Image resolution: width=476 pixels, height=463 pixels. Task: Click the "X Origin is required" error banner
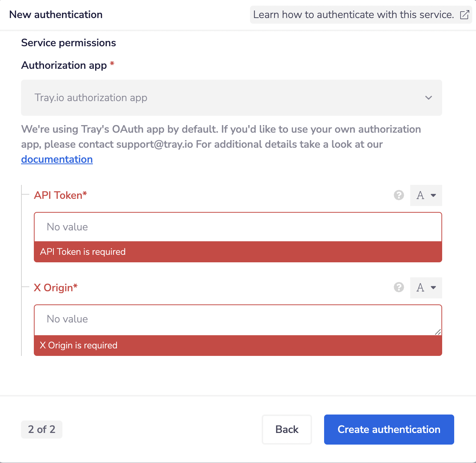238,345
